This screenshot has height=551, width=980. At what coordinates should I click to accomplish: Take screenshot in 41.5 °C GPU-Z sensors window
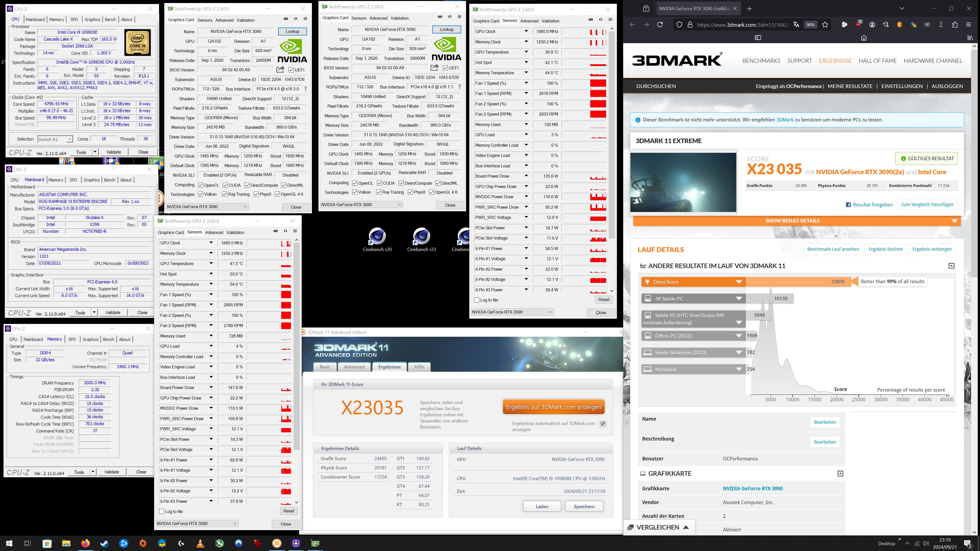(275, 231)
